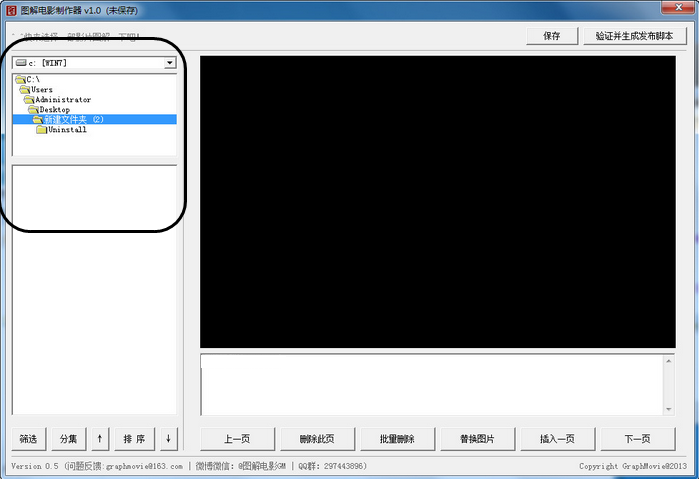Click 插入一页 insert page button
The width and height of the screenshot is (699, 479).
click(558, 439)
